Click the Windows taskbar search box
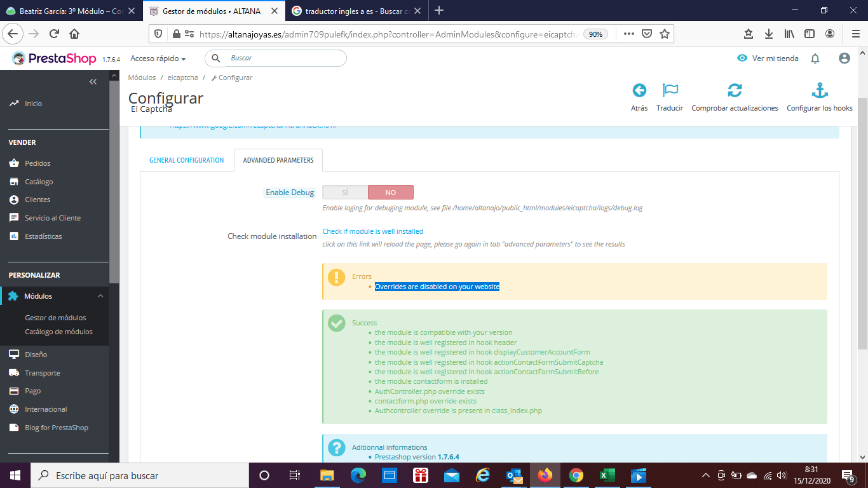 (140, 475)
